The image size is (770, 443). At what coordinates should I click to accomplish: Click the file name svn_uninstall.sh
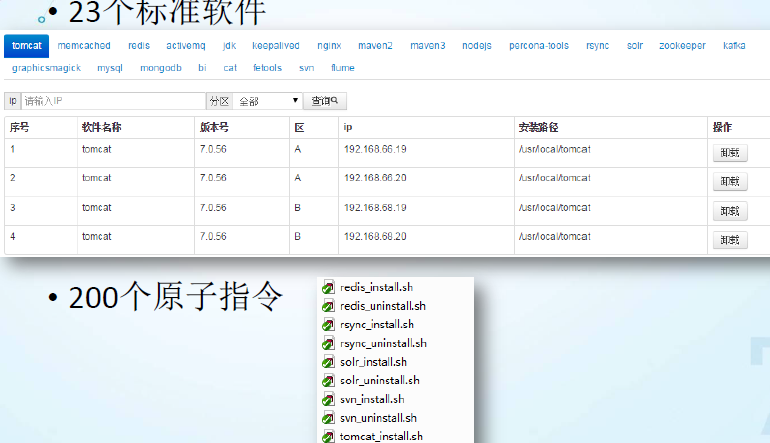click(x=378, y=418)
